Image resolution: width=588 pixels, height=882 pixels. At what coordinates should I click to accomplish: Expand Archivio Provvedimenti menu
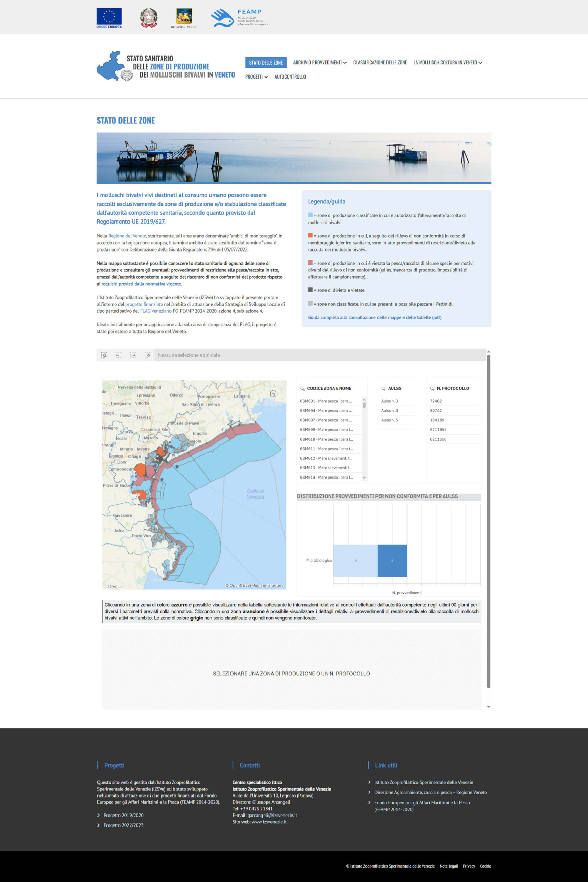tap(320, 63)
